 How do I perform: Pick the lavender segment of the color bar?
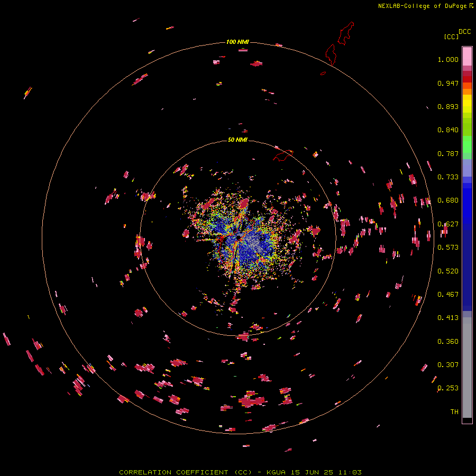coord(467,168)
